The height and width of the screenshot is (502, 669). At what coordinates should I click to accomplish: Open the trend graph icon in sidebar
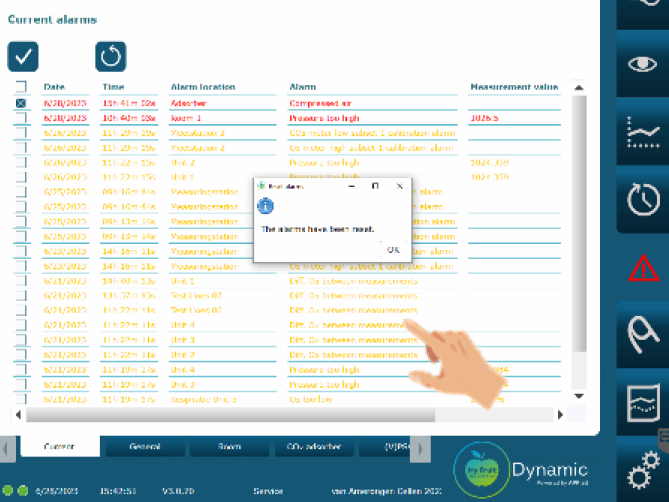click(x=641, y=133)
